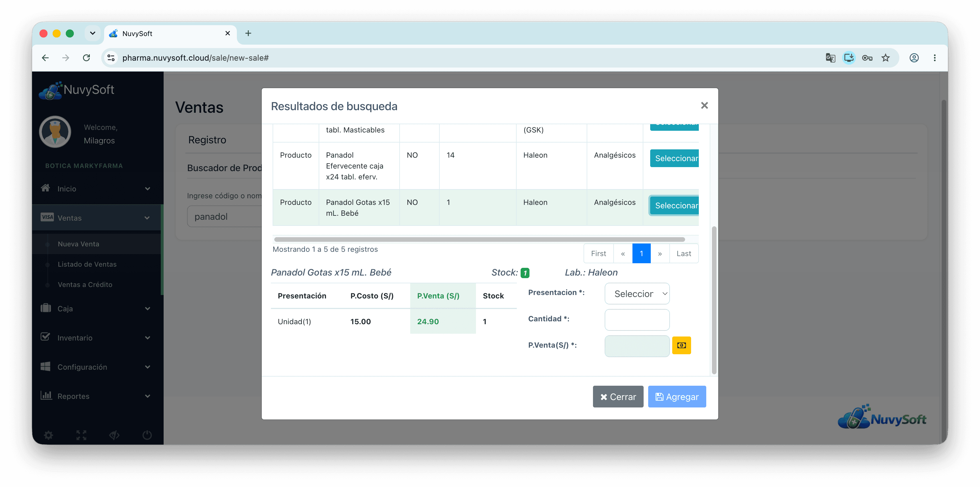980x487 pixels.
Task: Expand the Inventario menu chevron
Action: pyautogui.click(x=148, y=338)
